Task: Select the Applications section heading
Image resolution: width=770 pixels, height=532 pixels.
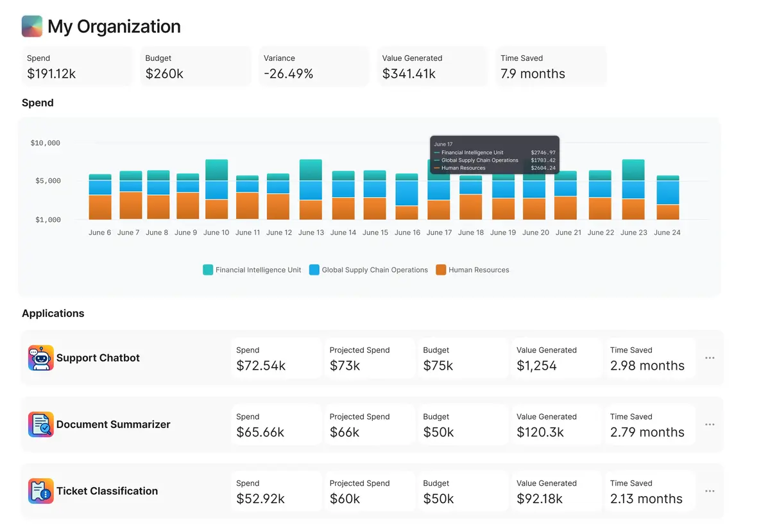Action: click(x=53, y=313)
